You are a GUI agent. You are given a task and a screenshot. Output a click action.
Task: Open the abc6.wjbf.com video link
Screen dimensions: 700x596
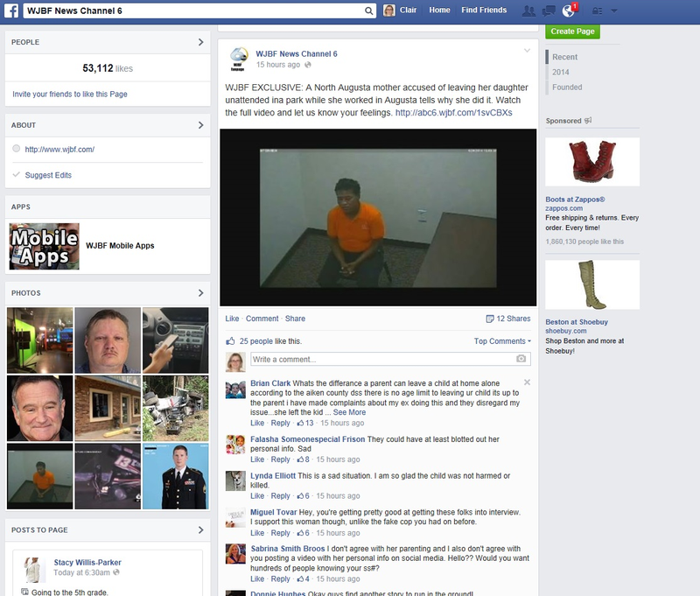tap(453, 113)
